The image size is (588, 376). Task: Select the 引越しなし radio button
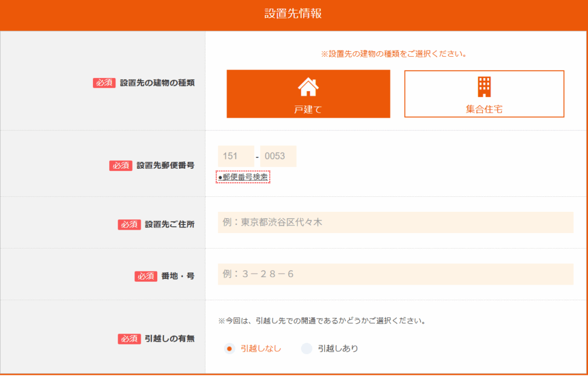pyautogui.click(x=229, y=348)
